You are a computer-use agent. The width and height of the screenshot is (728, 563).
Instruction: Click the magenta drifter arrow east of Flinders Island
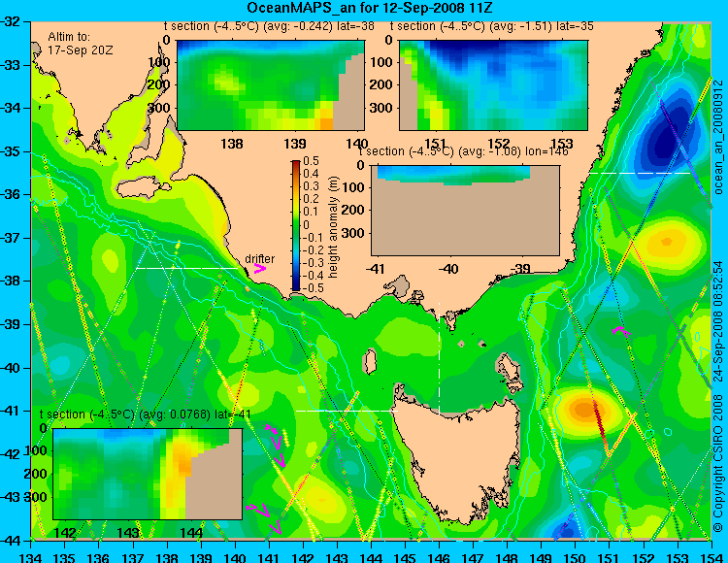point(620,330)
